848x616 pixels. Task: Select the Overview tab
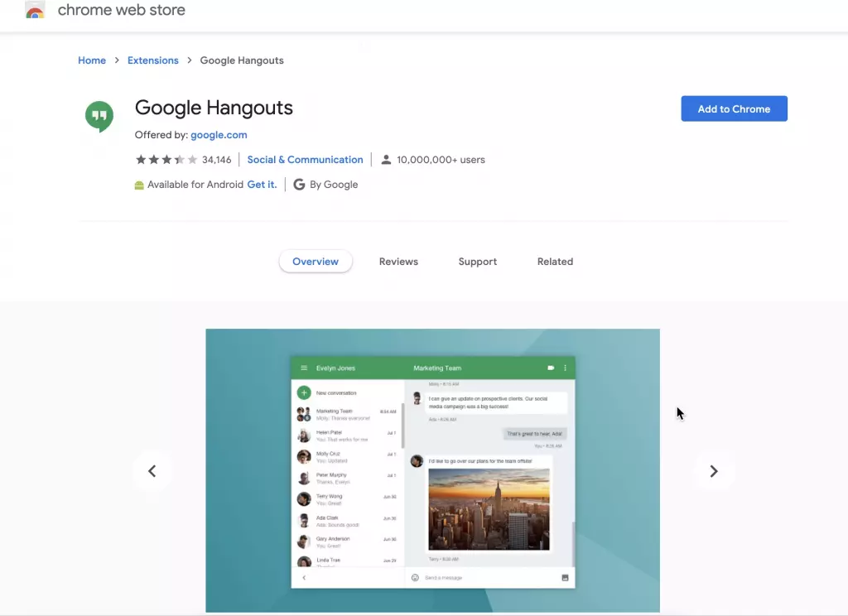[316, 261]
